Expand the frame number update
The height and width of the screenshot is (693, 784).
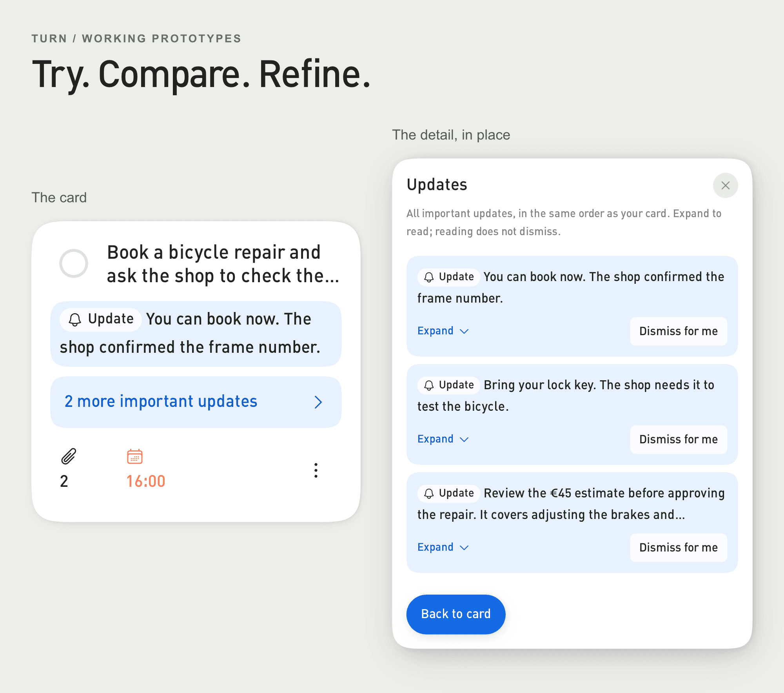[443, 331]
